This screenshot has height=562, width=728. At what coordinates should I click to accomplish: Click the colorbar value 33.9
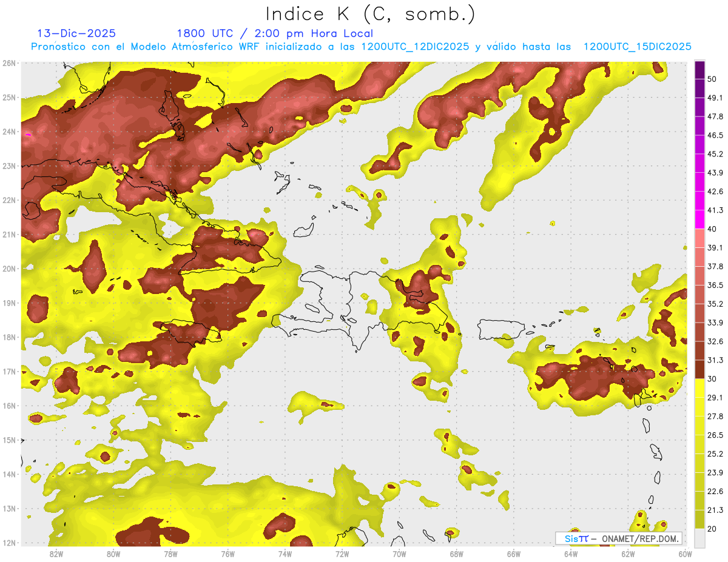click(715, 323)
